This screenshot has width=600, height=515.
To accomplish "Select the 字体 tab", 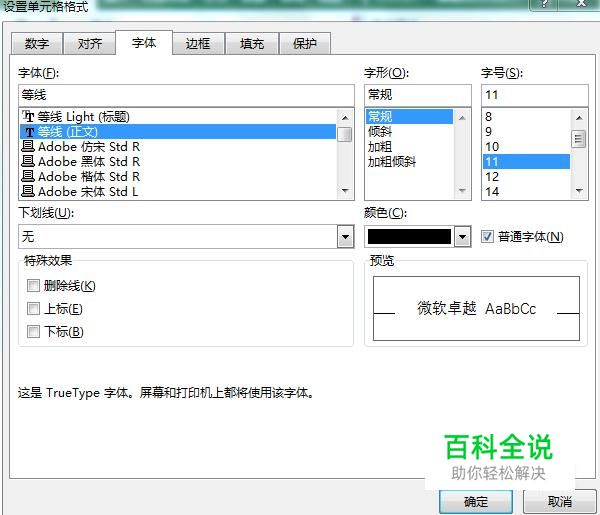I will click(144, 42).
